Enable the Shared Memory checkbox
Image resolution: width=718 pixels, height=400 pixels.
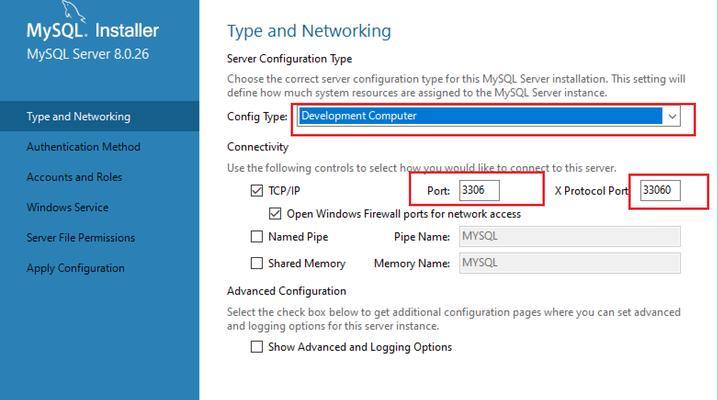coord(257,263)
